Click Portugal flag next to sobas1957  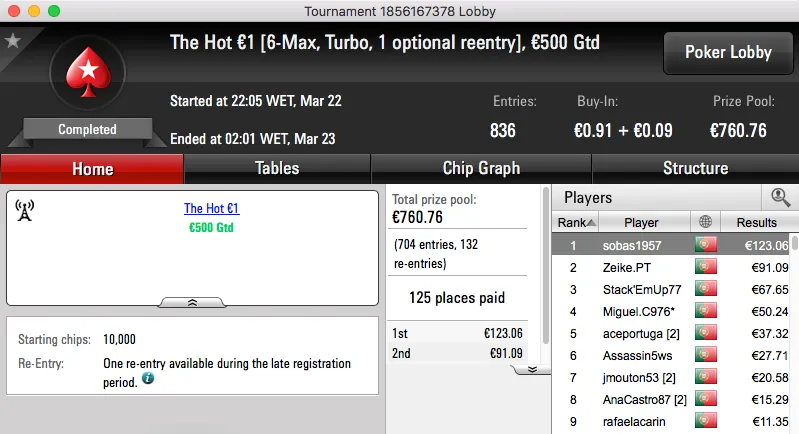tap(706, 245)
